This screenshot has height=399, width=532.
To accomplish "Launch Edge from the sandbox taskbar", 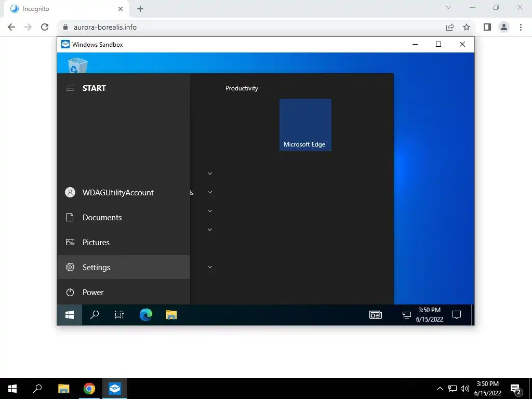I will (x=146, y=315).
